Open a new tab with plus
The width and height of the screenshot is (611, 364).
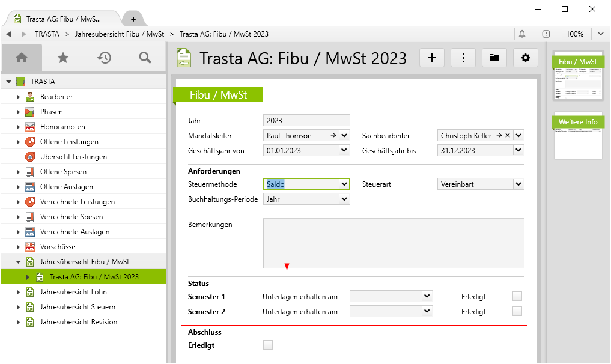coord(133,19)
